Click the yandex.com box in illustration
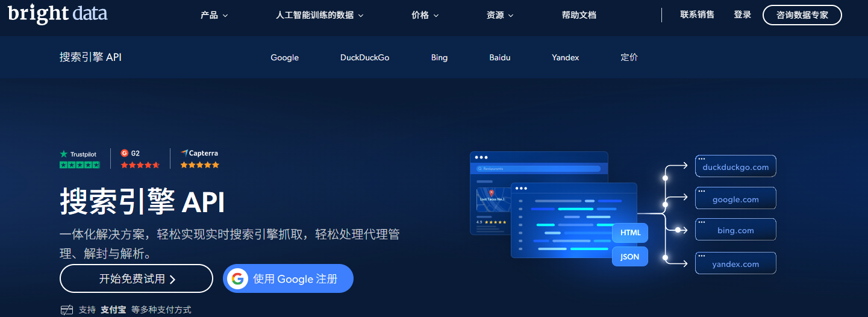Screen dimensions: 868x317 click(735, 263)
